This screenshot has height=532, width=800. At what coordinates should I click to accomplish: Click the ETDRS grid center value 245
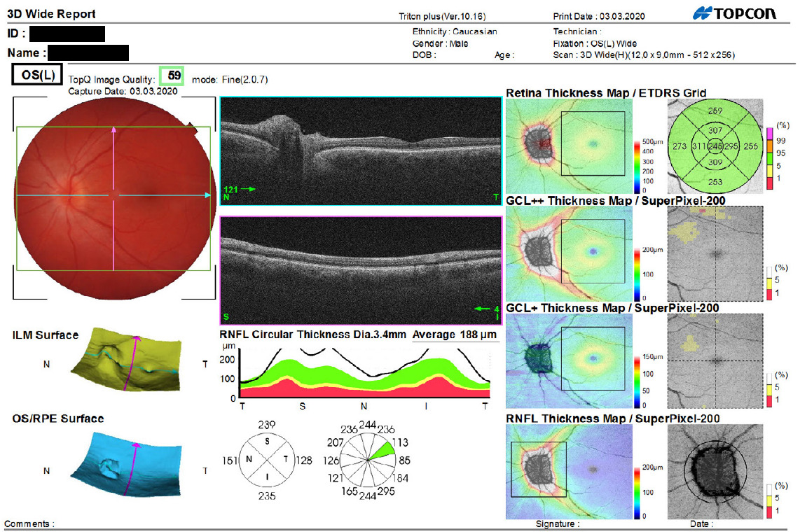pos(715,146)
